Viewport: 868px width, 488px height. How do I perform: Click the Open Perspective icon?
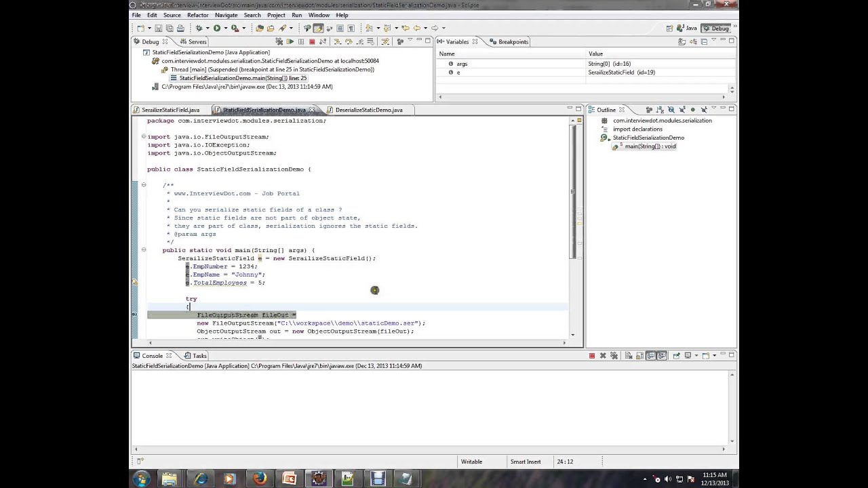pos(670,28)
